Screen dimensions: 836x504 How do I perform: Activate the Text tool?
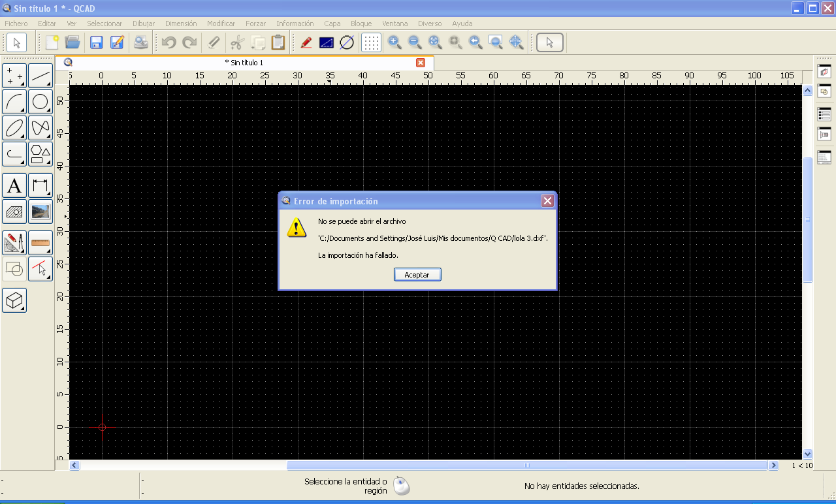tap(14, 186)
